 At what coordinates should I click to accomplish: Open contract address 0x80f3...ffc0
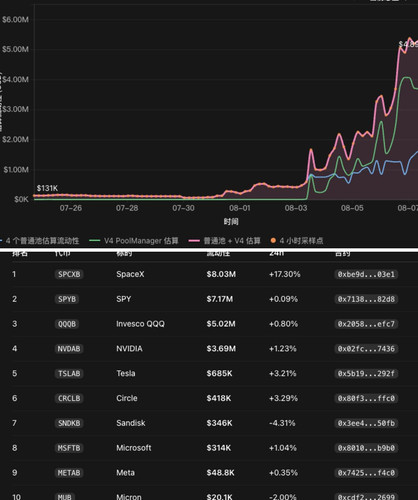click(366, 398)
